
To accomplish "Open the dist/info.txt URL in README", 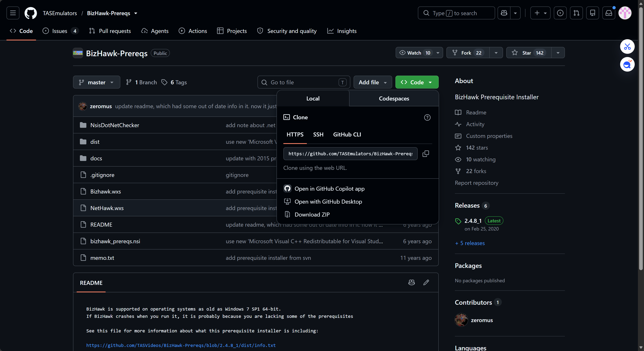I will pos(181,345).
